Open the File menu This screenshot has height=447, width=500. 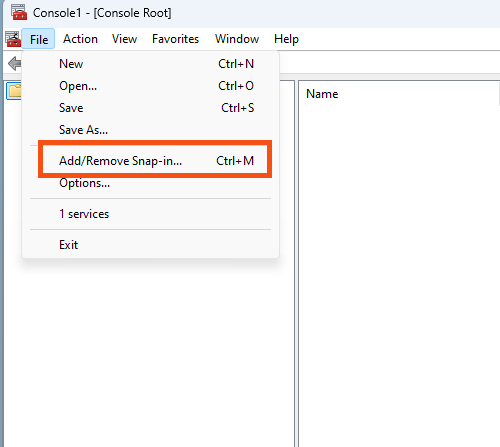pos(38,39)
